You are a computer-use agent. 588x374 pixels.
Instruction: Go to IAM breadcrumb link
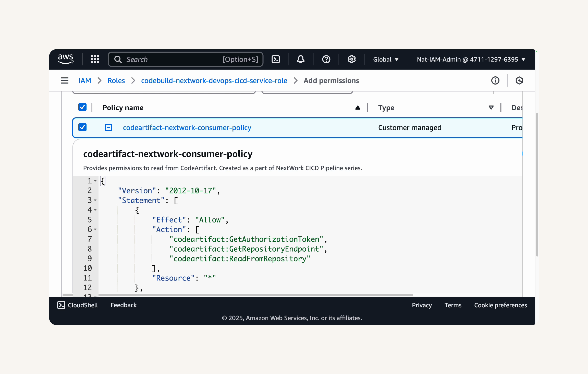coord(85,80)
